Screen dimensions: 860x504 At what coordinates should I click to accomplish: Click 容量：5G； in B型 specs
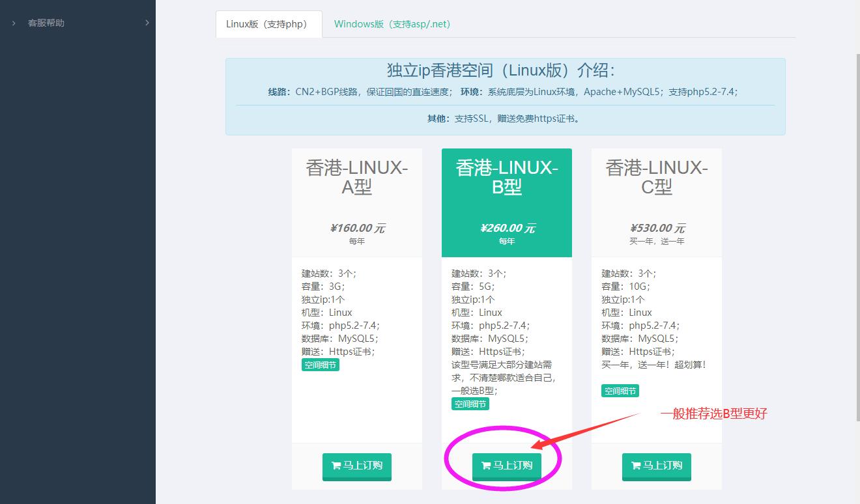click(x=473, y=287)
